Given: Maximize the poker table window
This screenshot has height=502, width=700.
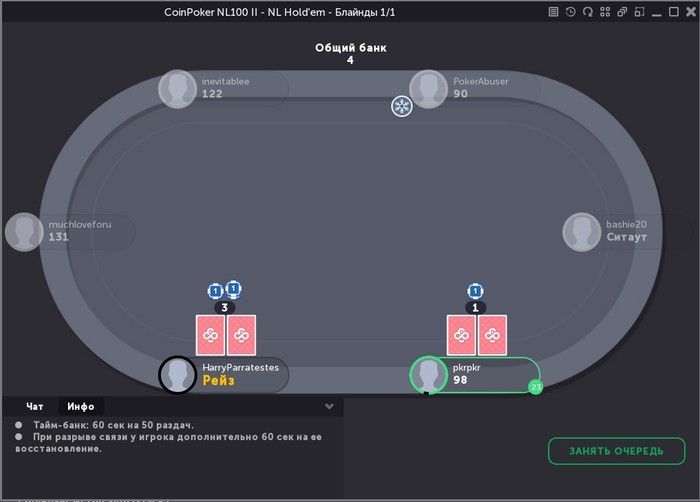Looking at the screenshot, I should tap(674, 12).
